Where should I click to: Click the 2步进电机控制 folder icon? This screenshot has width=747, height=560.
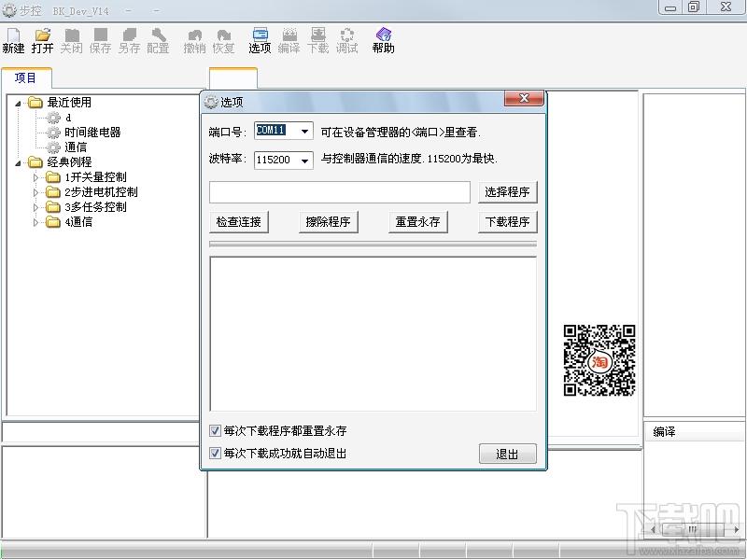pos(53,192)
